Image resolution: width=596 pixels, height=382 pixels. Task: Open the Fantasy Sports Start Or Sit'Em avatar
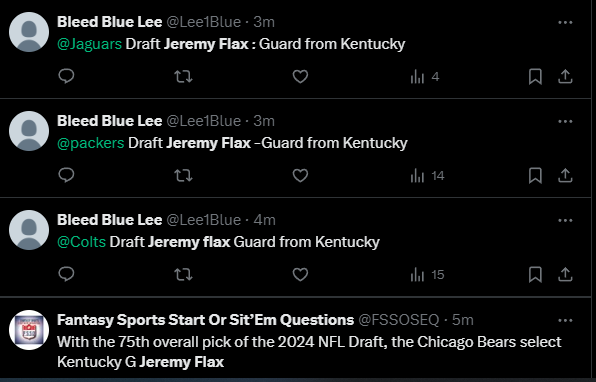click(29, 330)
